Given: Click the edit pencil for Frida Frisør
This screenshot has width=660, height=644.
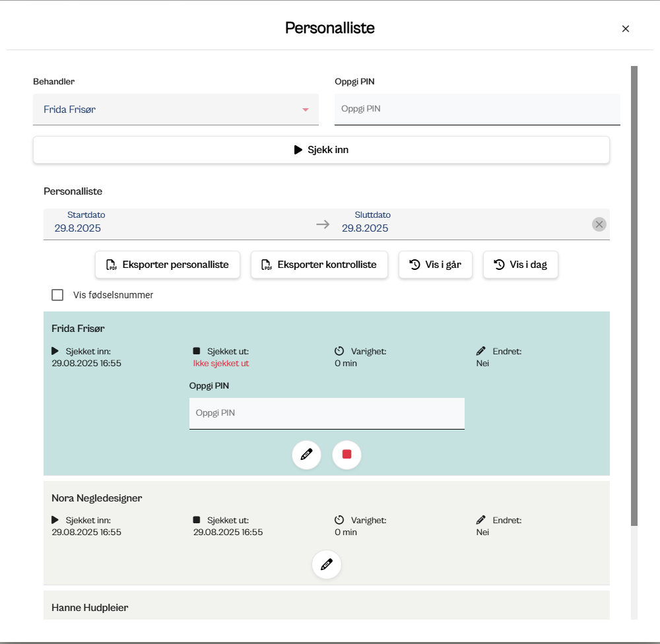Looking at the screenshot, I should pyautogui.click(x=306, y=455).
